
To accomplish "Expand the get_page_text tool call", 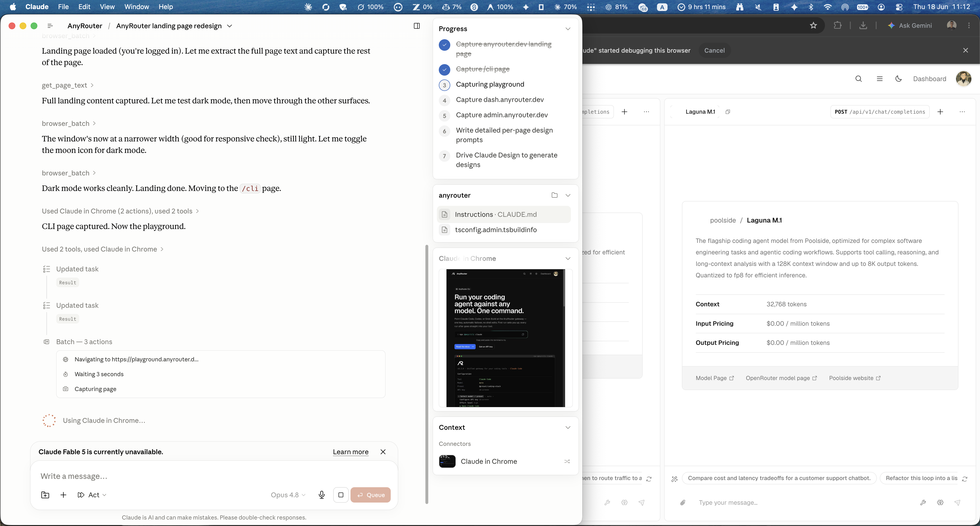I will coord(68,85).
